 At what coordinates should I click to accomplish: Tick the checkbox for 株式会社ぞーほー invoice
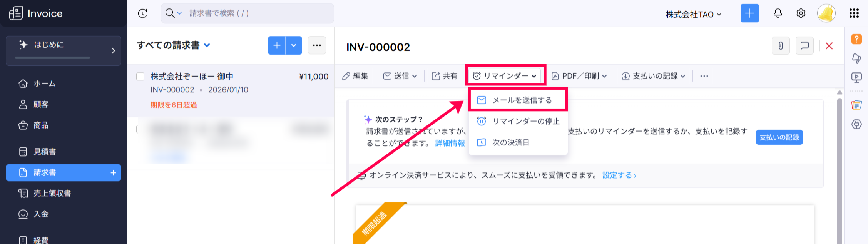(x=140, y=77)
